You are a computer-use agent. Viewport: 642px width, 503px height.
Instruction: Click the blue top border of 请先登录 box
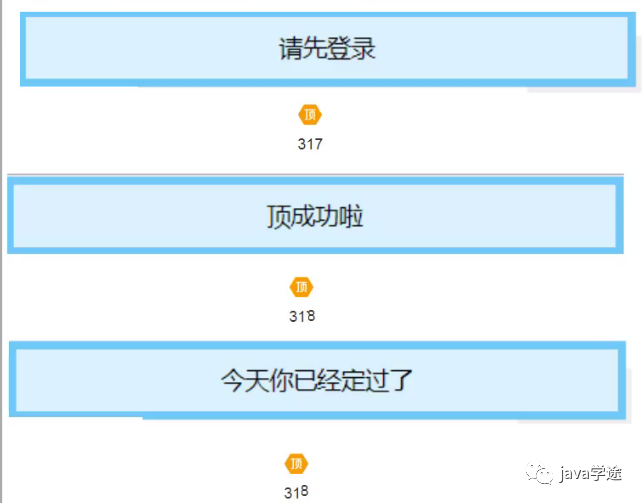[326, 15]
